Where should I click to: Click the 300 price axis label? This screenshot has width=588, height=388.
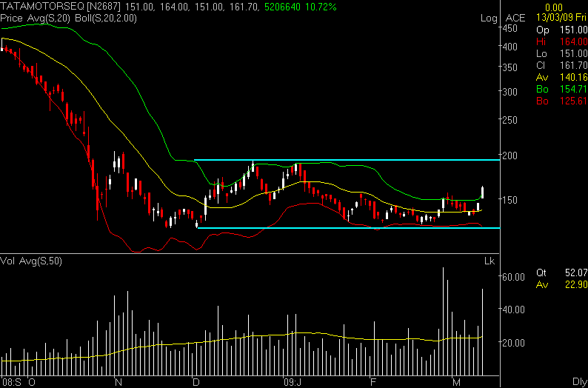pos(511,92)
